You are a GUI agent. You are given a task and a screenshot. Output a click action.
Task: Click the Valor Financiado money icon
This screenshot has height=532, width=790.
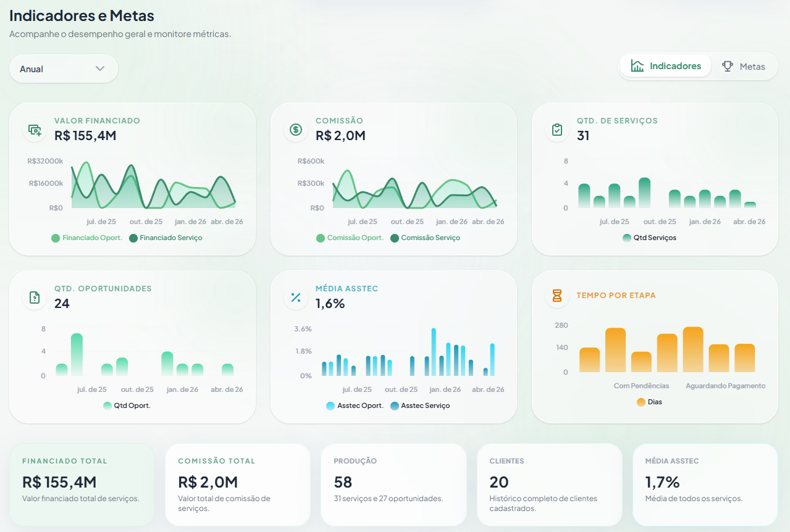coord(35,130)
